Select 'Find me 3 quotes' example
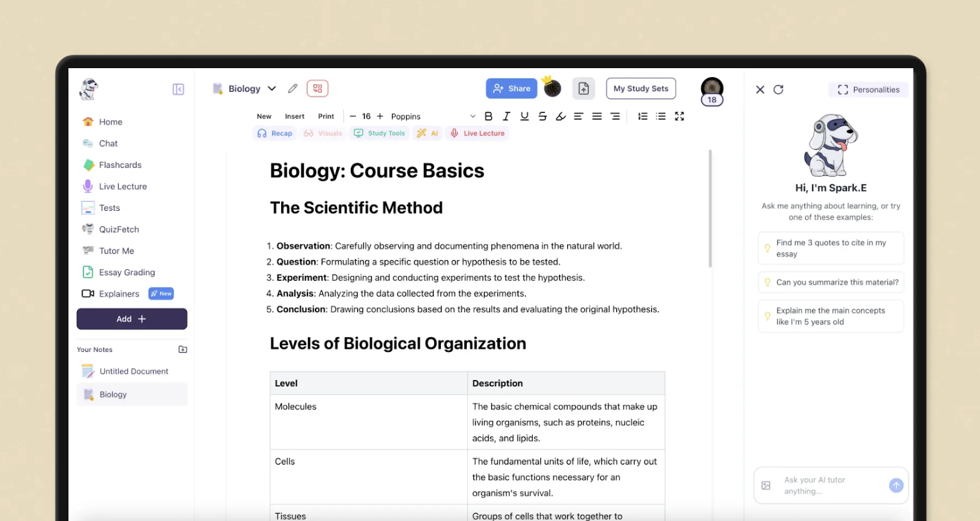 point(831,248)
